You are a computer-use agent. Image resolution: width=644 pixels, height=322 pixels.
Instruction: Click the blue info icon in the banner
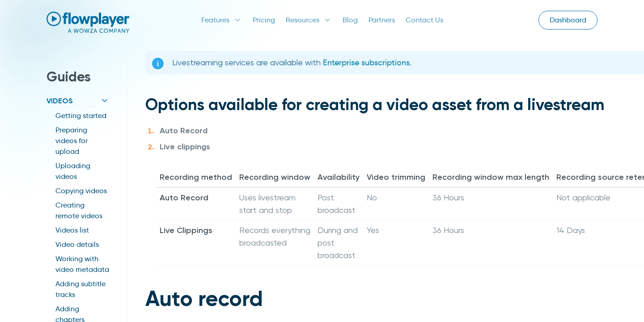click(158, 64)
